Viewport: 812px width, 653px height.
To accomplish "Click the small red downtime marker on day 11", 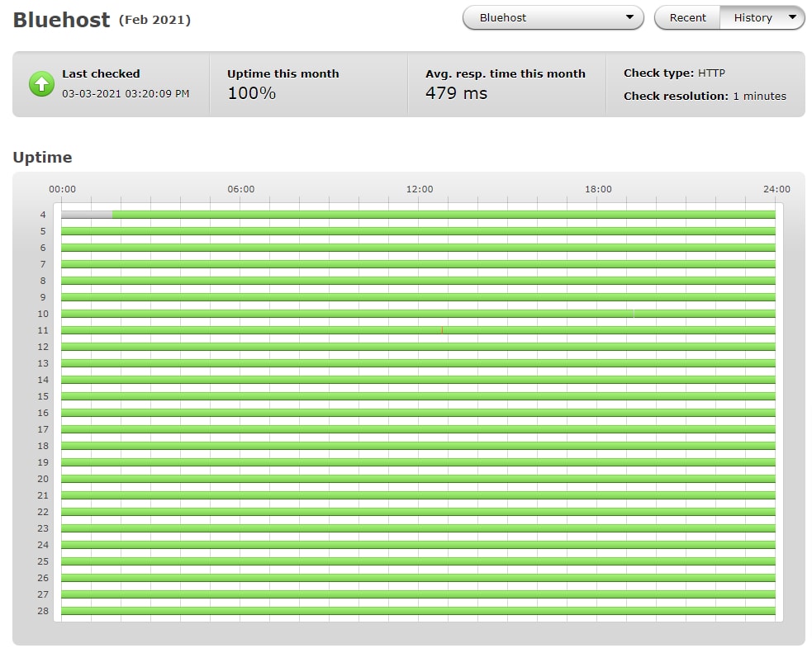I will point(442,330).
